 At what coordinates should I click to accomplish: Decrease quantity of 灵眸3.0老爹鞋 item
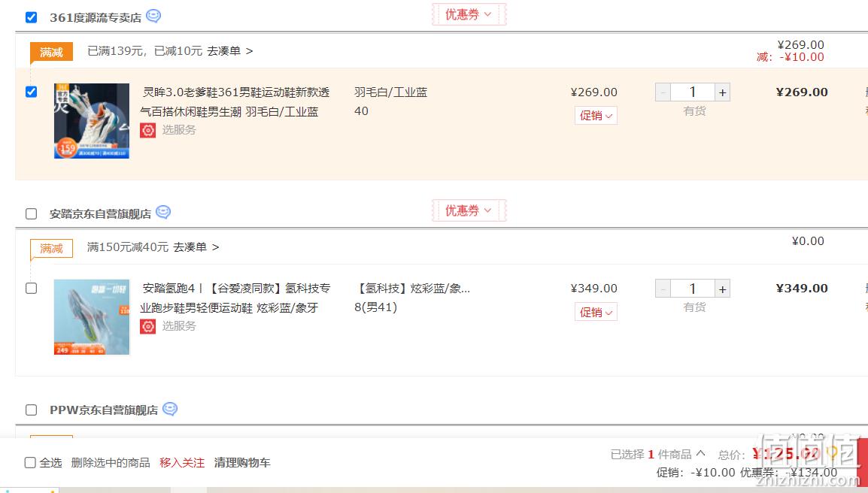tap(663, 92)
